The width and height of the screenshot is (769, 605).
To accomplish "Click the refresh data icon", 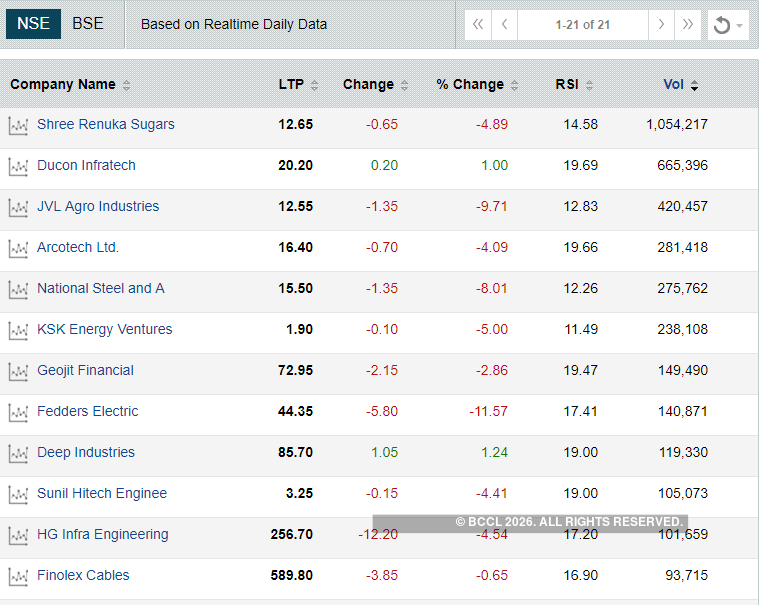I will [x=722, y=25].
